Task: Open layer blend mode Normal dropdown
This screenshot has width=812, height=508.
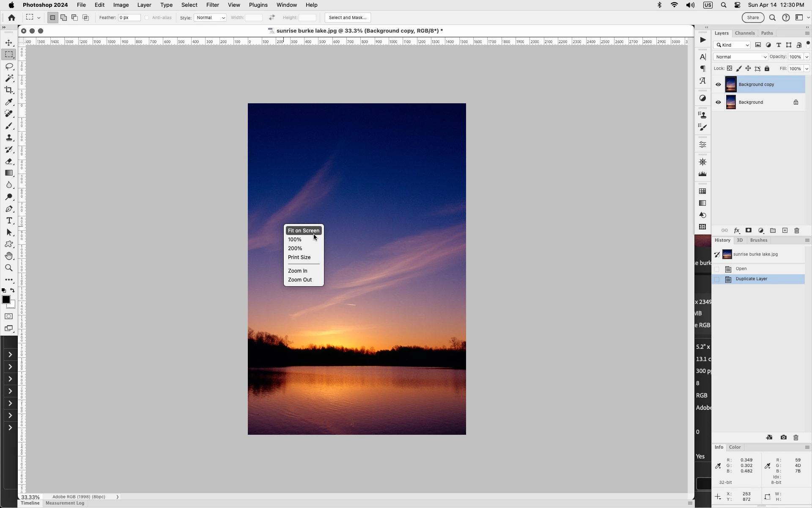Action: [740, 57]
